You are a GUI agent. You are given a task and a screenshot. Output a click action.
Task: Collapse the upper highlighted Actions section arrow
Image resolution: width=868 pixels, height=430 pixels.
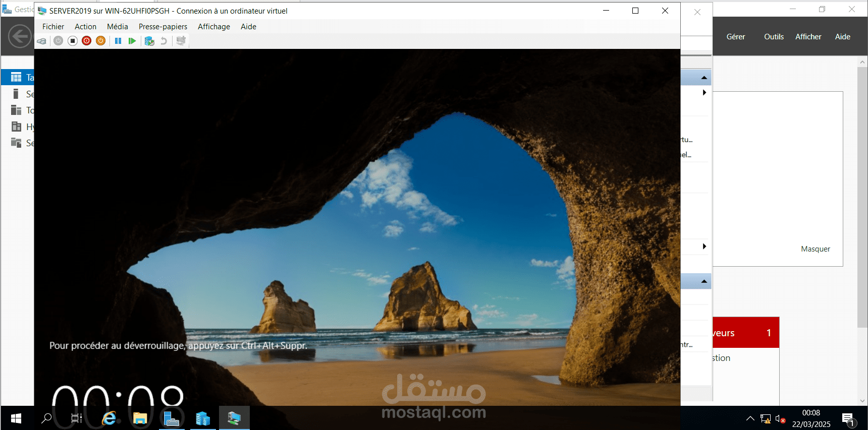[704, 78]
